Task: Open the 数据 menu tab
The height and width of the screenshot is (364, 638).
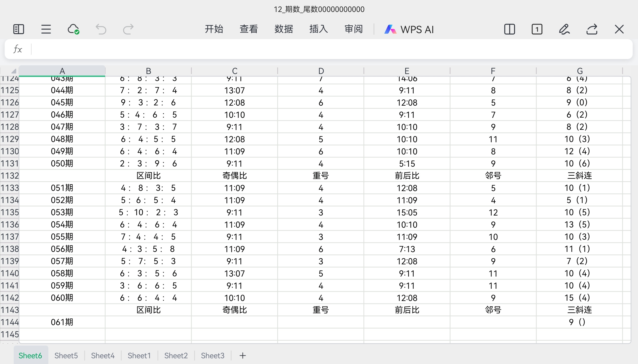Action: (284, 29)
